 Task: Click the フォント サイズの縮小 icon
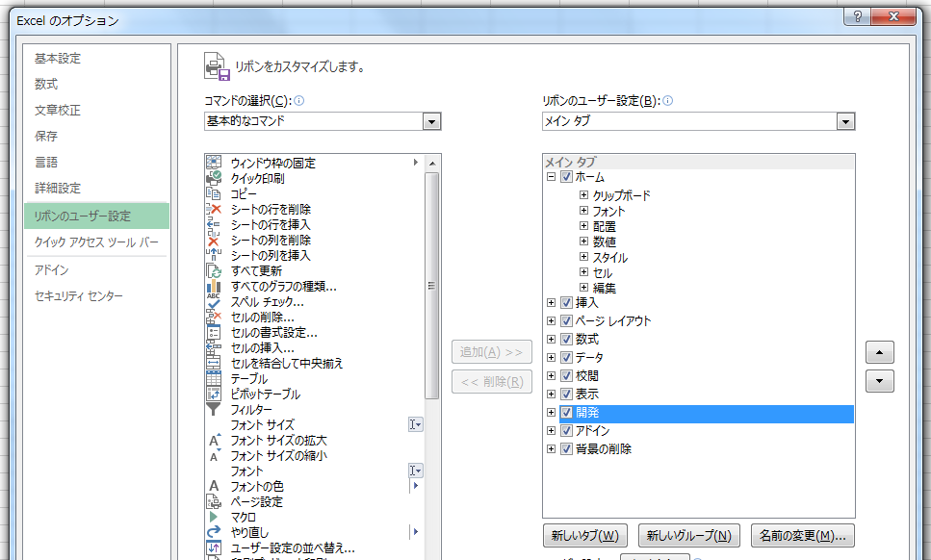[x=214, y=455]
